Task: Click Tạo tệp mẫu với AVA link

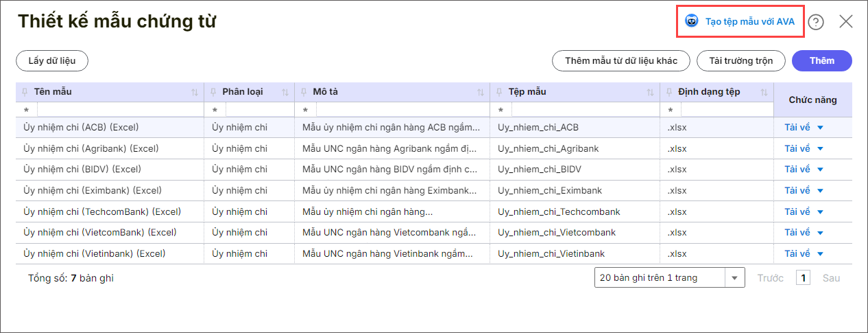Action: tap(749, 21)
